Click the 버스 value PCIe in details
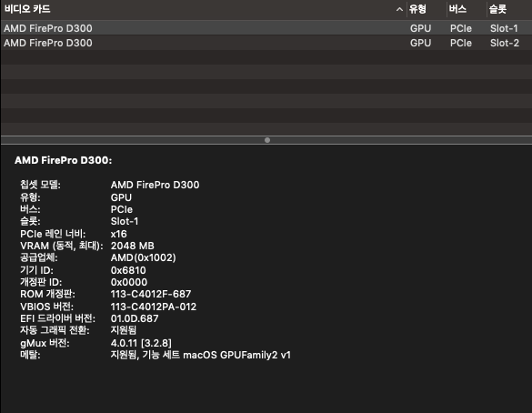The image size is (532, 413). point(122,209)
